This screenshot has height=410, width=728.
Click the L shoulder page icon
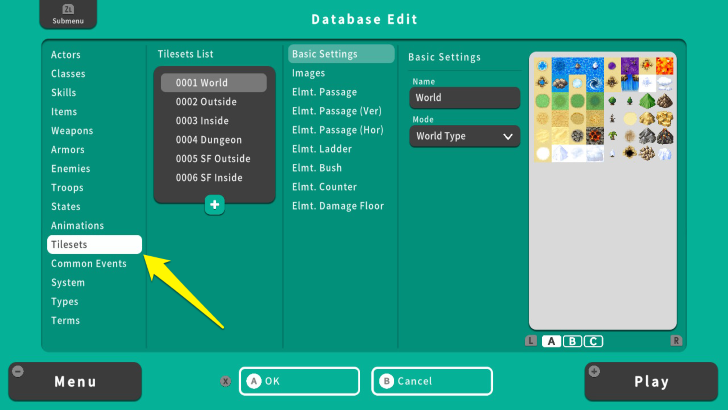tap(531, 341)
